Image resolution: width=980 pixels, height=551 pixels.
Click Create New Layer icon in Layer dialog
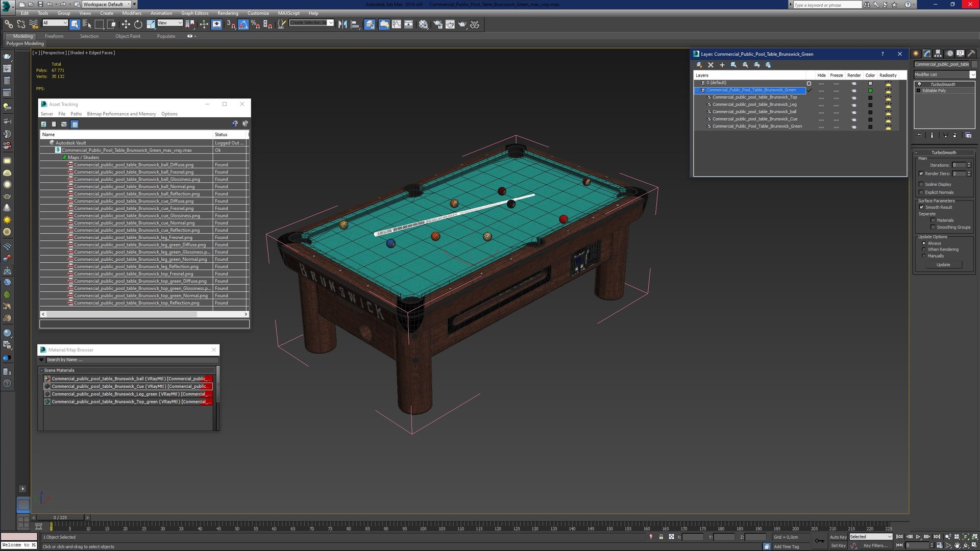coord(699,65)
